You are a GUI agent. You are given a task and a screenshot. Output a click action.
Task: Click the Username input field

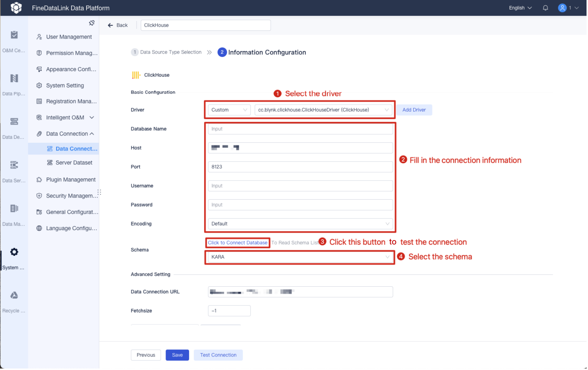(301, 186)
